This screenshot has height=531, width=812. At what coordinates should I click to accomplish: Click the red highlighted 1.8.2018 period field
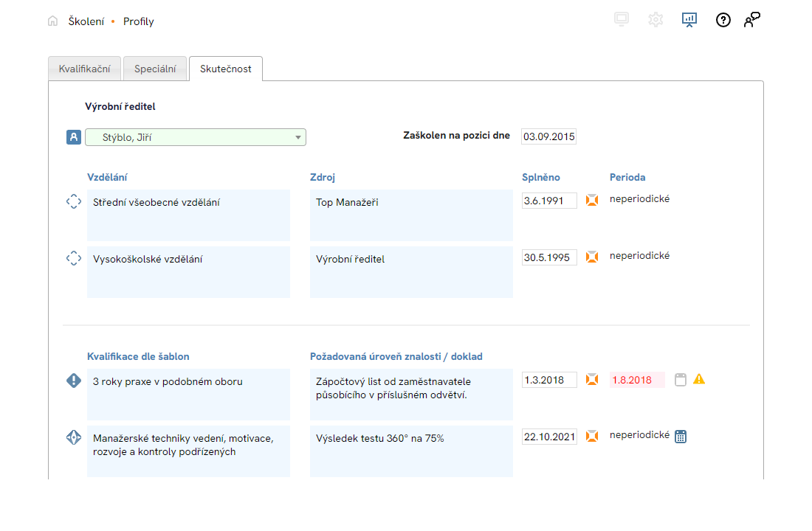click(x=636, y=380)
